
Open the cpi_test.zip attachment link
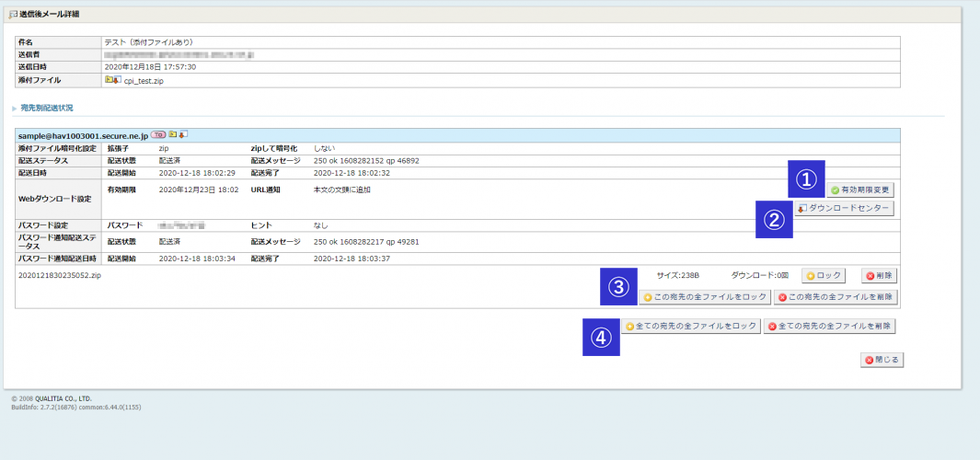click(144, 81)
